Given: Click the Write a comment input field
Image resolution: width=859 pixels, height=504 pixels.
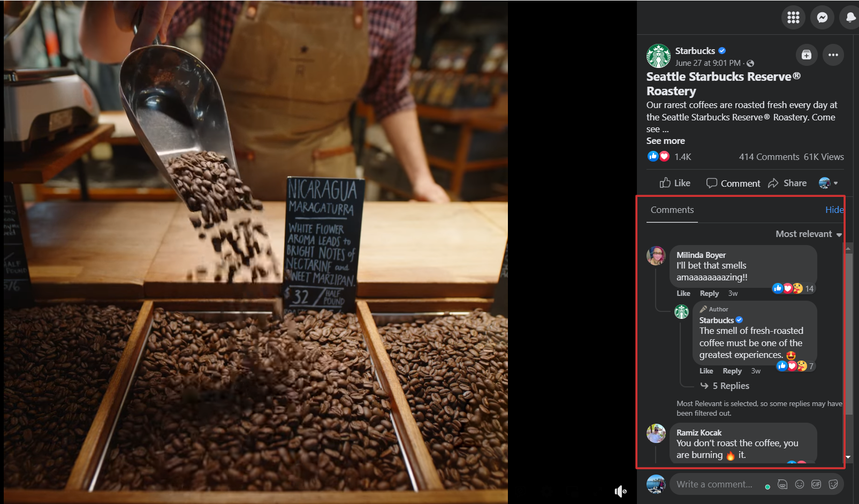Looking at the screenshot, I should tap(714, 484).
